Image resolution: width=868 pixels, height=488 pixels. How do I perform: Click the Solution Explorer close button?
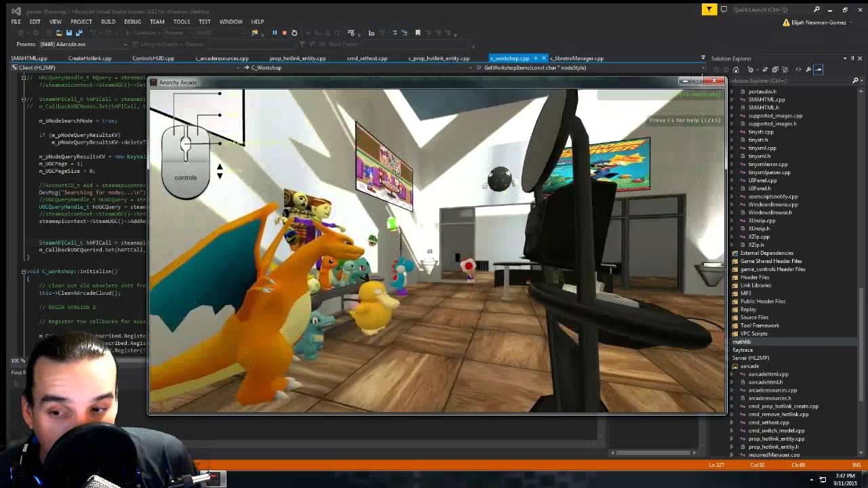pyautogui.click(x=859, y=58)
